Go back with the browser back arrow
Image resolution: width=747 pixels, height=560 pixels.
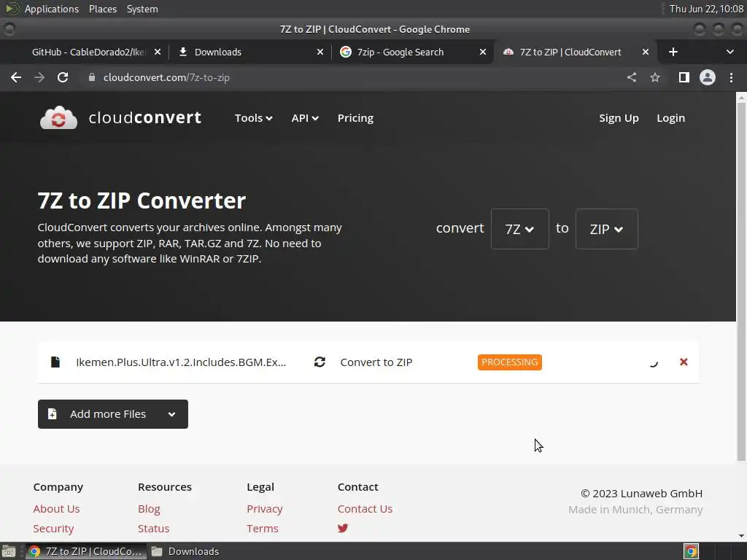click(x=16, y=77)
